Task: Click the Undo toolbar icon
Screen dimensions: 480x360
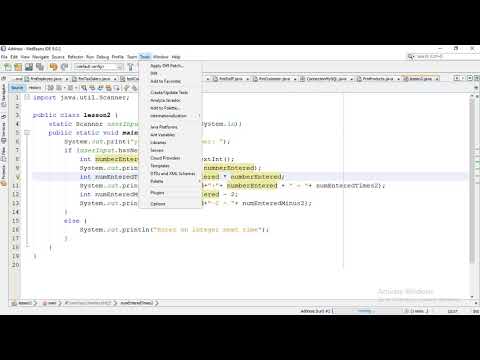Action: (x=53, y=67)
